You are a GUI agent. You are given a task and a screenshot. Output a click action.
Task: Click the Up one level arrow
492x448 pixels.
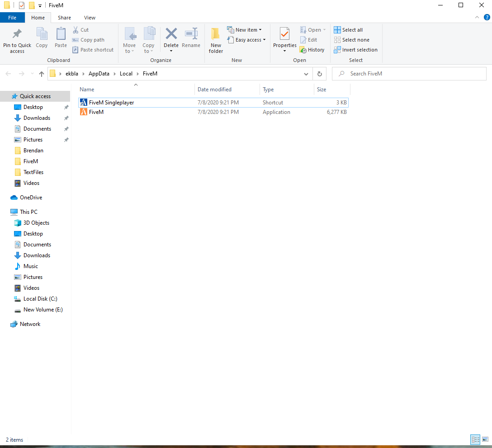[x=42, y=74]
